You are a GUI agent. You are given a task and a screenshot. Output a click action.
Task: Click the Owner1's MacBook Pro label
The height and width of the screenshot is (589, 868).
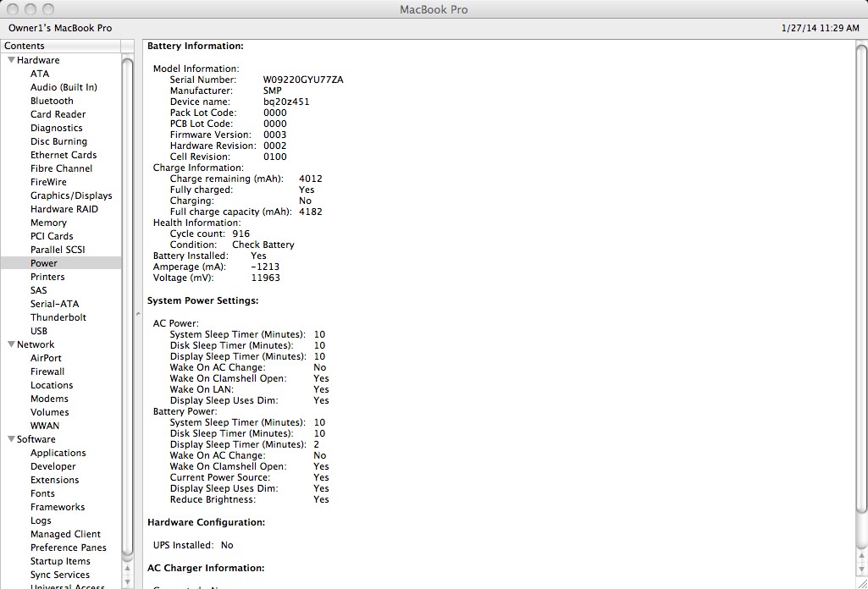[x=60, y=28]
